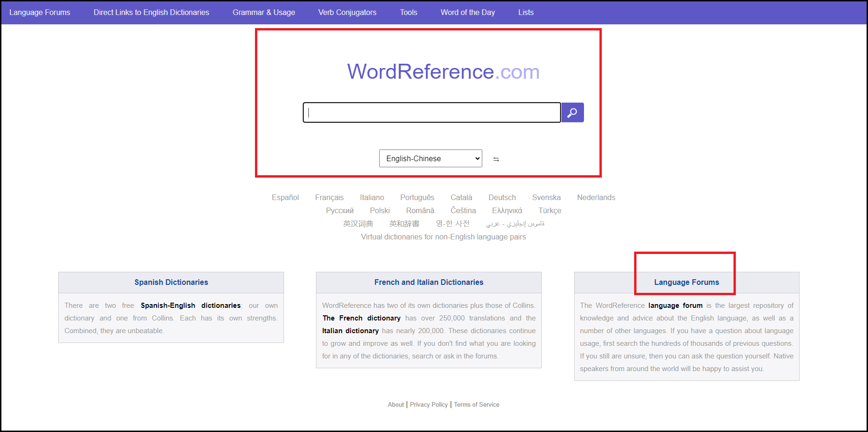Follow the Italian dictionary link
This screenshot has width=868, height=432.
point(351,331)
